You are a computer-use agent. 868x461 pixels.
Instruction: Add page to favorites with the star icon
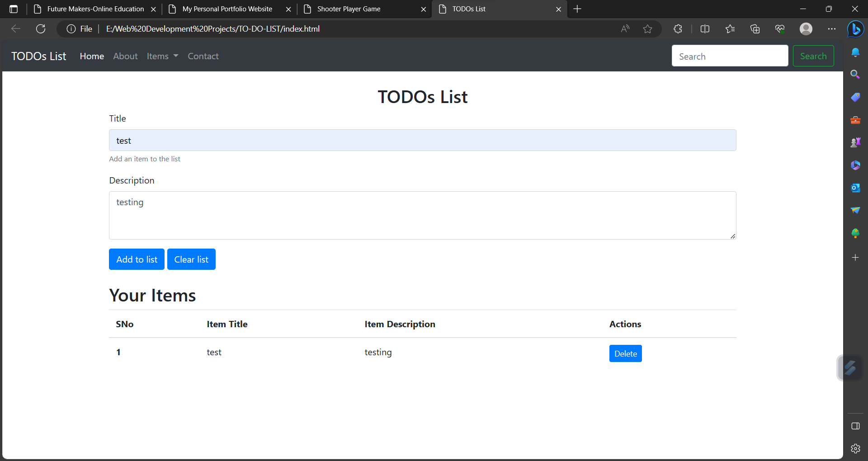648,28
